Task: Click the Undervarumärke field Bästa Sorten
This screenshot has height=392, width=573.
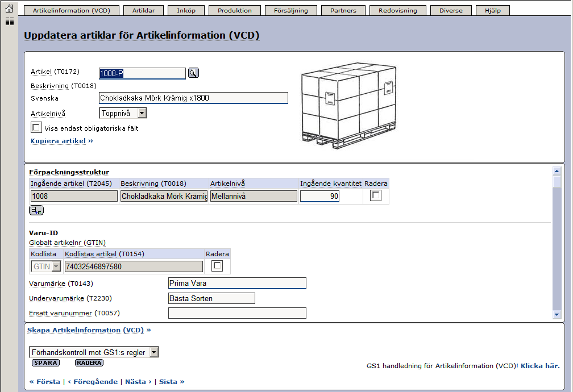Action: [x=211, y=298]
